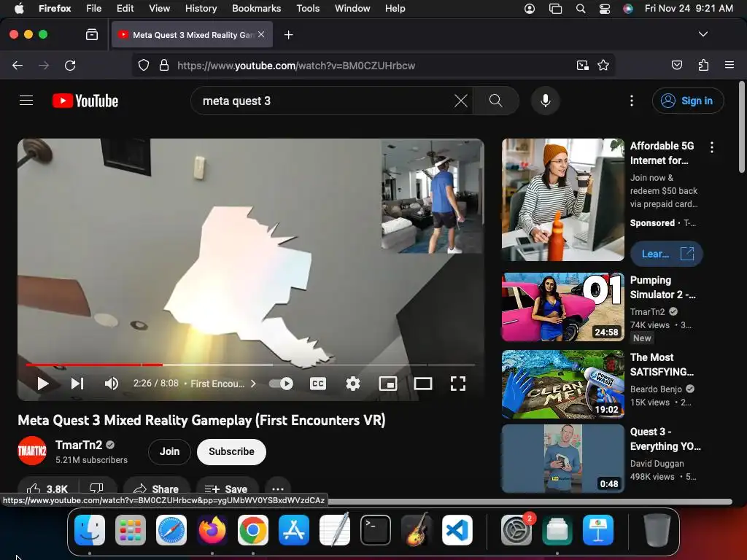This screenshot has width=747, height=560.
Task: Toggle the autoplay switch in the player
Action: coord(281,384)
